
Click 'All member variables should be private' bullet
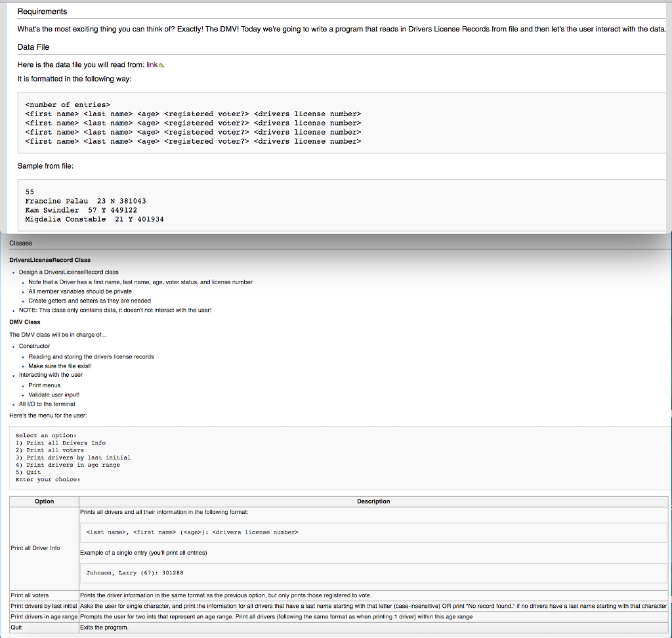(x=80, y=291)
